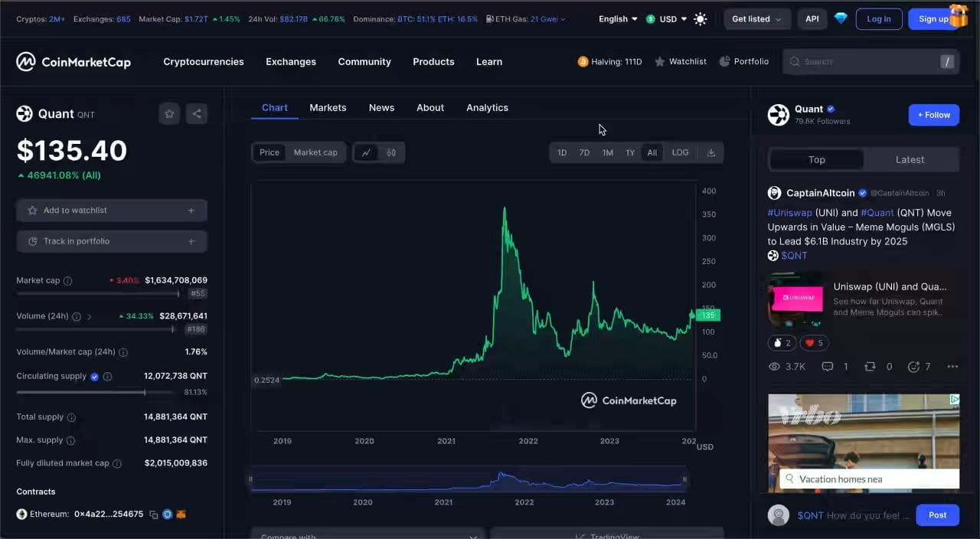Image resolution: width=980 pixels, height=539 pixels.
Task: Click the diamond rewards icon
Action: 841,18
